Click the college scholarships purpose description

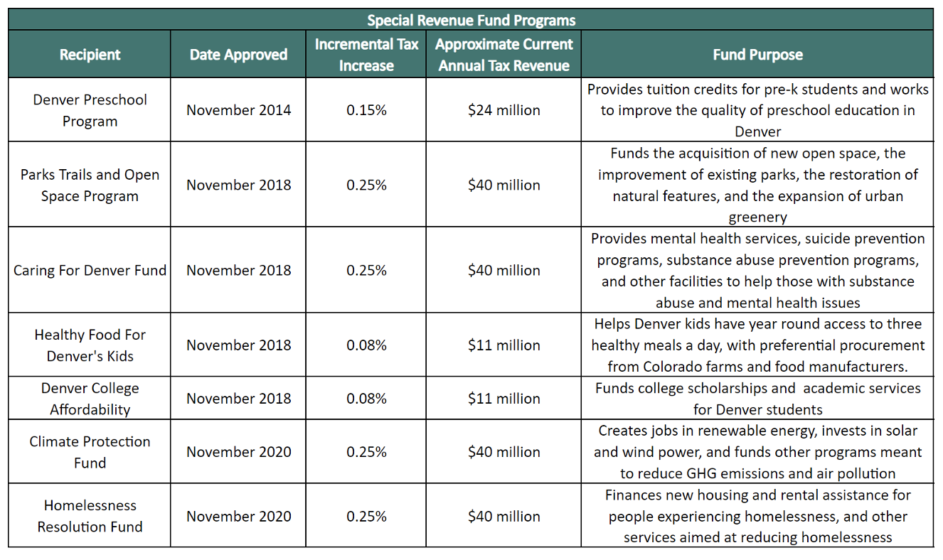(757, 399)
